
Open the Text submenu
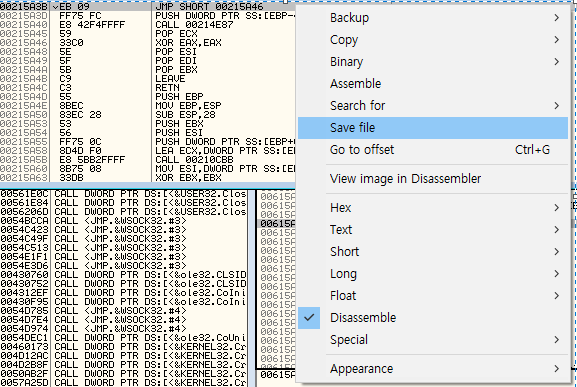point(433,230)
